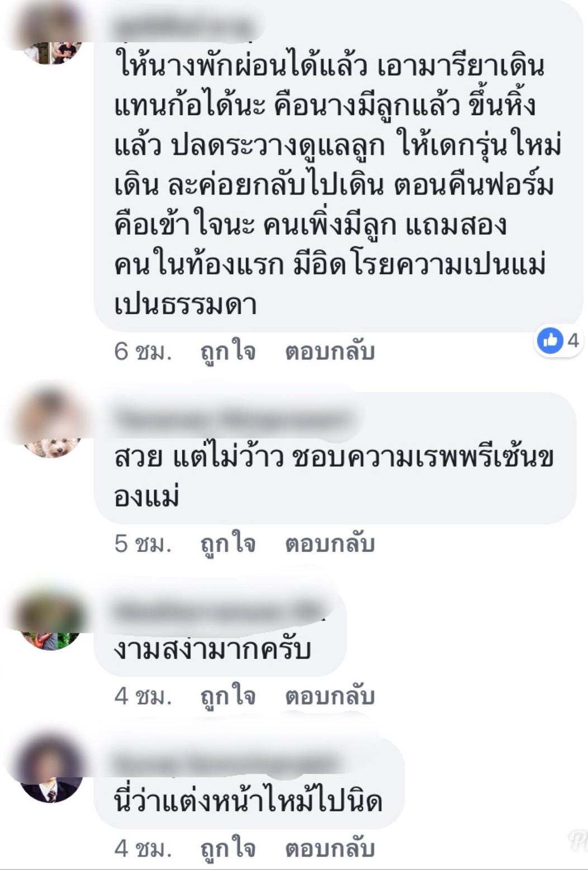Like the bottom comment about makeup
Screen dimensions: 588x870
tap(228, 849)
